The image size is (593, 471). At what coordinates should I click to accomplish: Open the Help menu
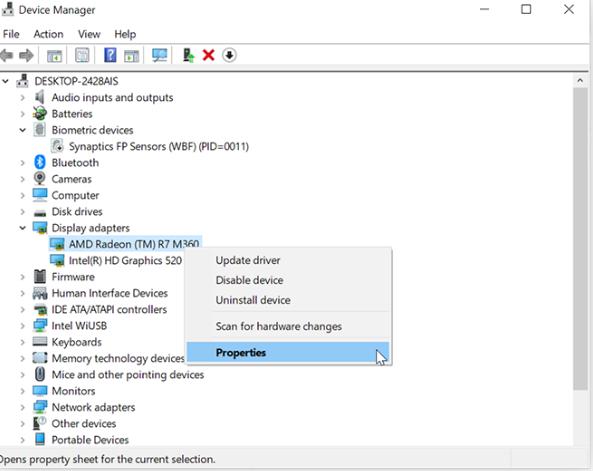point(125,34)
